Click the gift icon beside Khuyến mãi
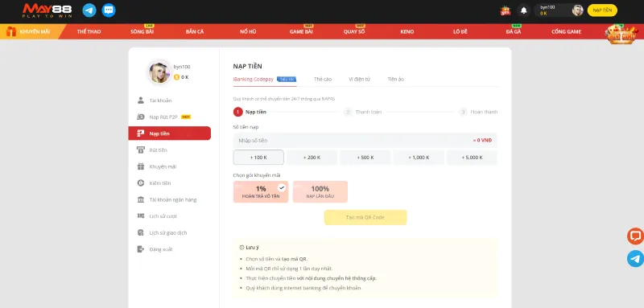This screenshot has width=644, height=308. click(x=141, y=166)
